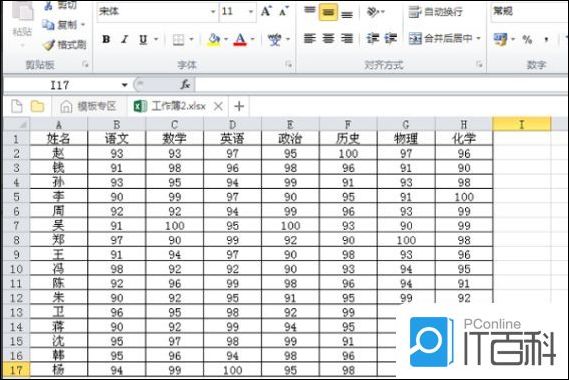Open fill color dropdown arrow
This screenshot has height=380, width=569.
tap(225, 39)
